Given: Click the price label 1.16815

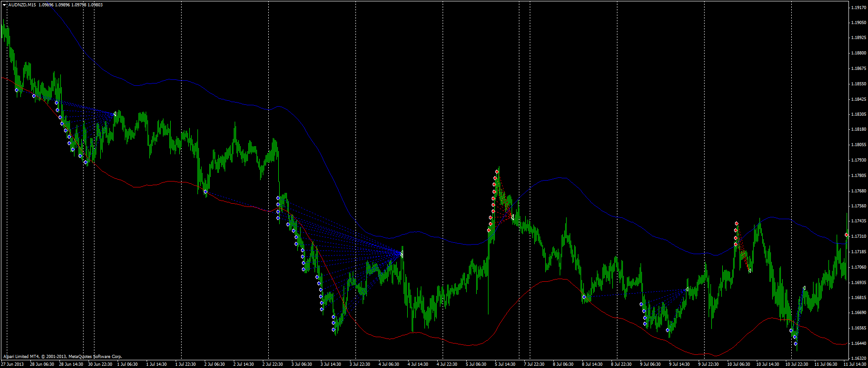Looking at the screenshot, I should (x=858, y=298).
